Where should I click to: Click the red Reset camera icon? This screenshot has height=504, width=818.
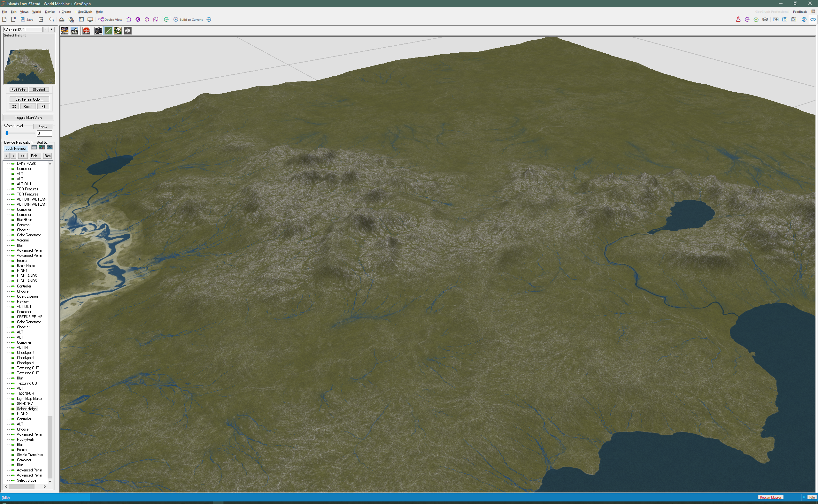[x=86, y=31]
